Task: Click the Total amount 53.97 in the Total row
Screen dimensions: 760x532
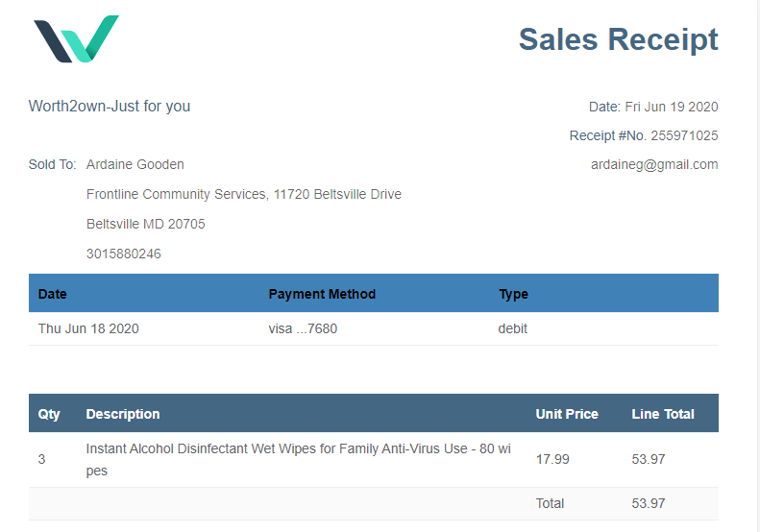Action: tap(649, 503)
